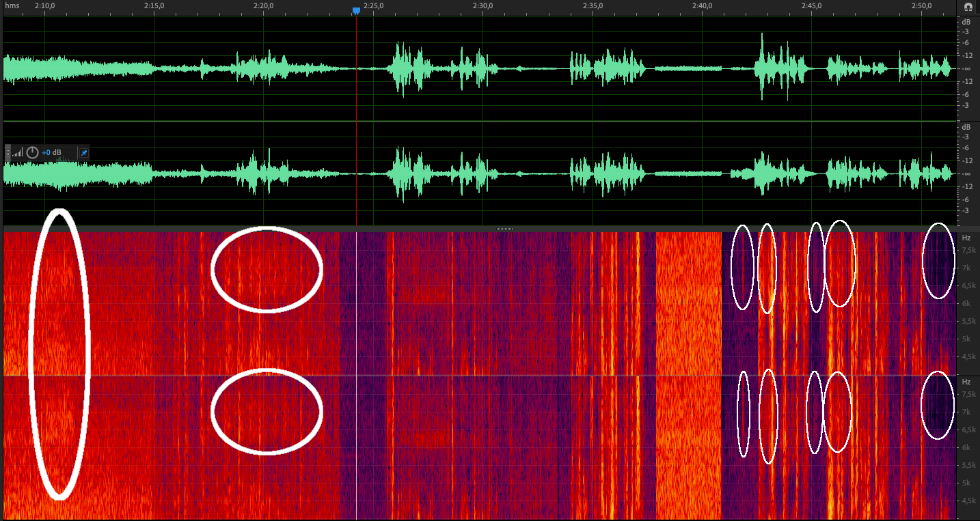Jump to 2:15,0 on the time ruler
The height and width of the screenshot is (521, 980).
(x=154, y=5)
